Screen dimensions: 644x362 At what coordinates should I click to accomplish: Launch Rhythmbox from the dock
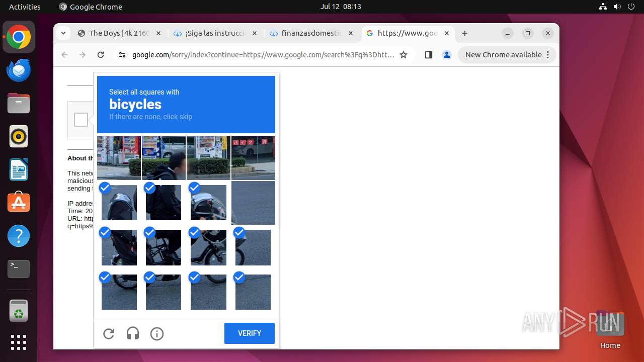pyautogui.click(x=19, y=137)
